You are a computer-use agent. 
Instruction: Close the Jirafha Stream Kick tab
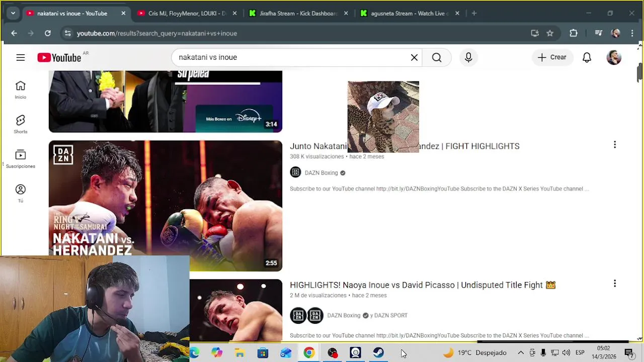pyautogui.click(x=346, y=13)
